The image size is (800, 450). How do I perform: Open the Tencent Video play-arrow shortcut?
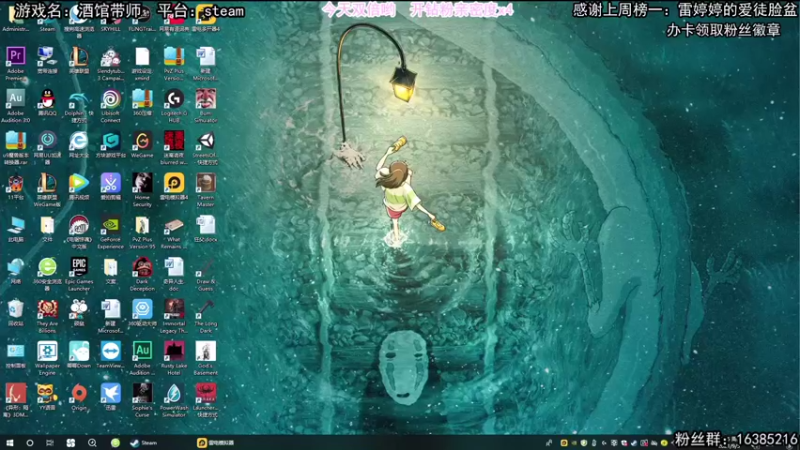point(79,187)
